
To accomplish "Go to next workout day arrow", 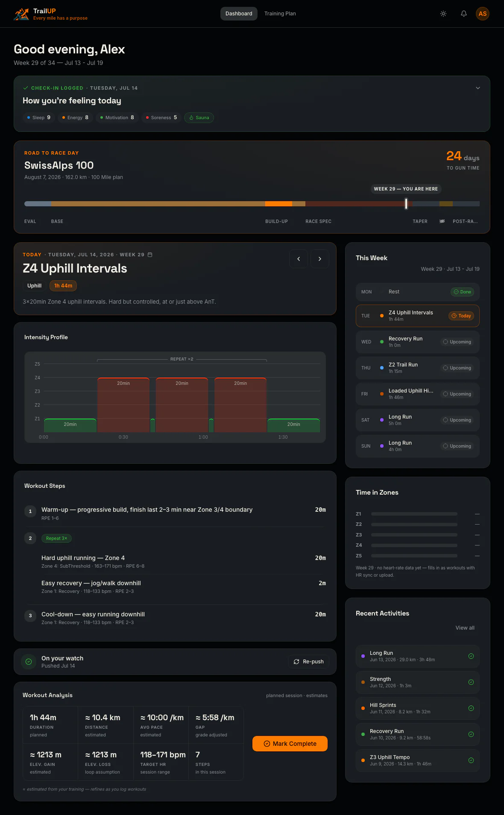I will pyautogui.click(x=320, y=259).
